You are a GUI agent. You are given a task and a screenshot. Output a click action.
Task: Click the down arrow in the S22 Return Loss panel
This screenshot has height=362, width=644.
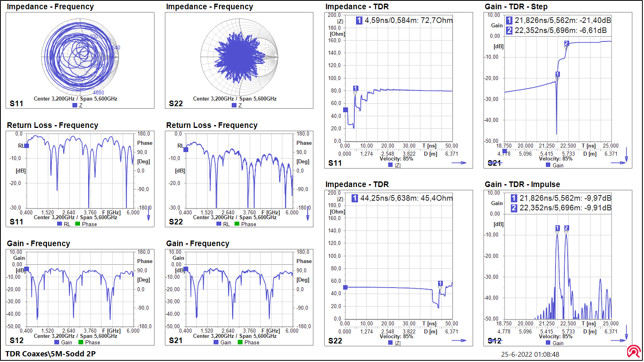(307, 217)
